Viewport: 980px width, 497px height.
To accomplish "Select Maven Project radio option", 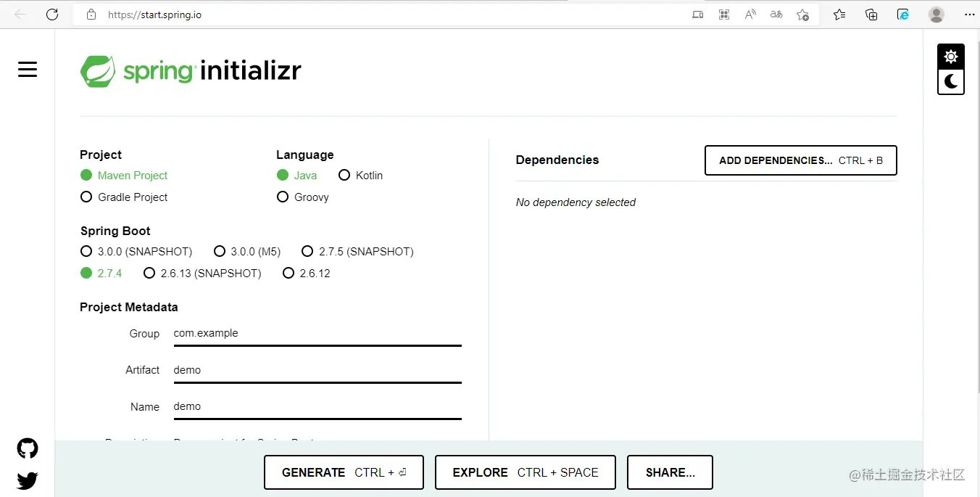I will click(124, 176).
